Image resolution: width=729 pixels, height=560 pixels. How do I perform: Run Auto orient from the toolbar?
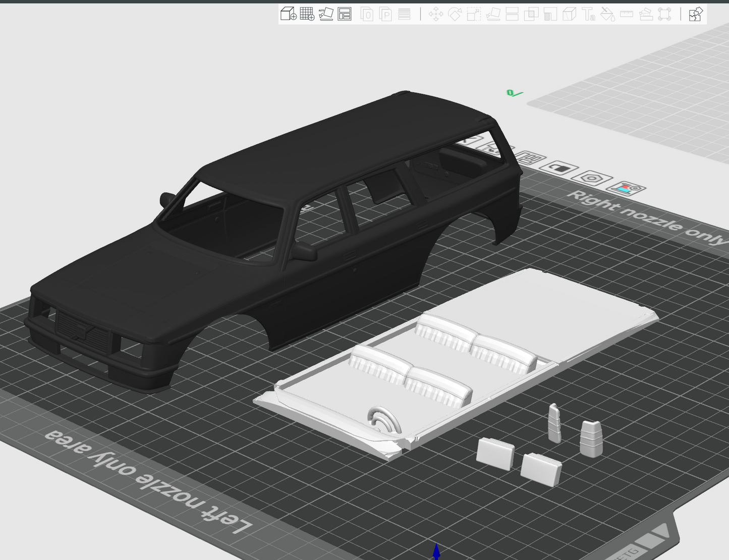(x=326, y=14)
